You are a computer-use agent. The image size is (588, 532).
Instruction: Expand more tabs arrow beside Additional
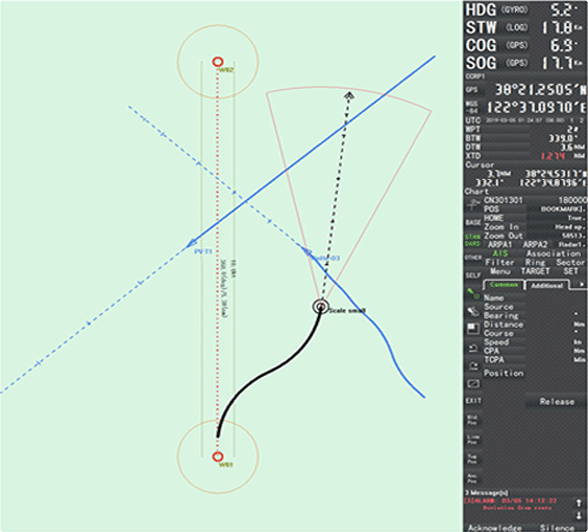(x=581, y=285)
